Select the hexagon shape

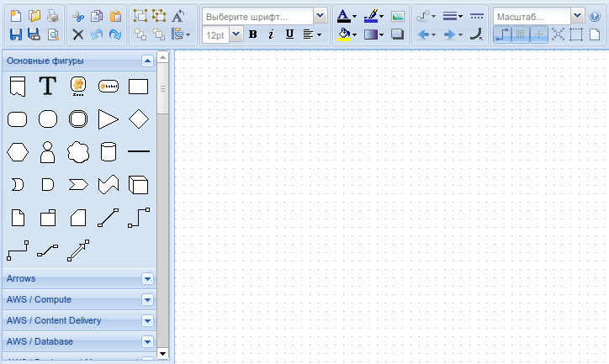pos(17,152)
